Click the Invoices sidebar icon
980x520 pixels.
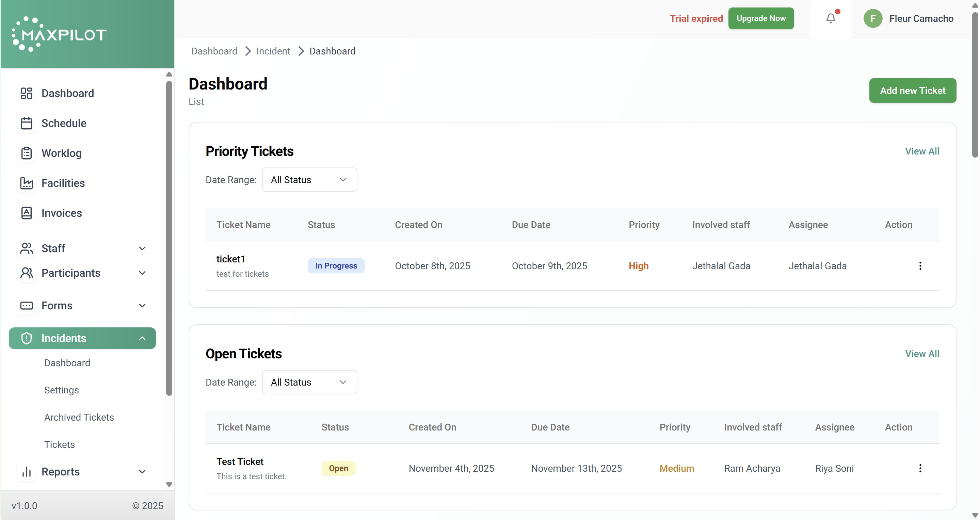click(26, 213)
